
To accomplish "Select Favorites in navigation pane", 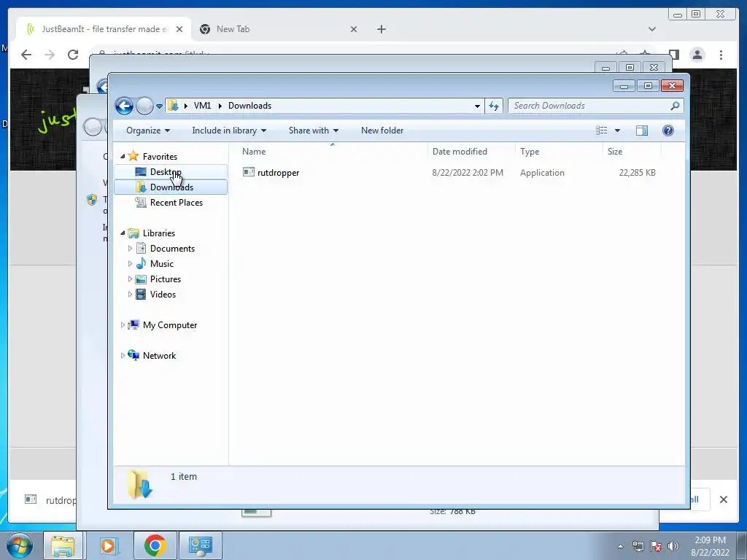I will click(160, 157).
